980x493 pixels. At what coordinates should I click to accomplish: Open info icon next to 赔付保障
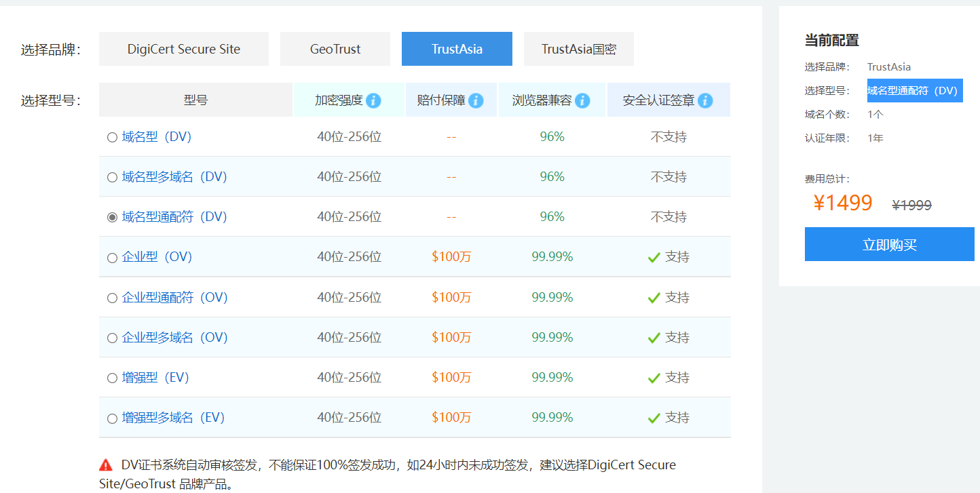(476, 100)
